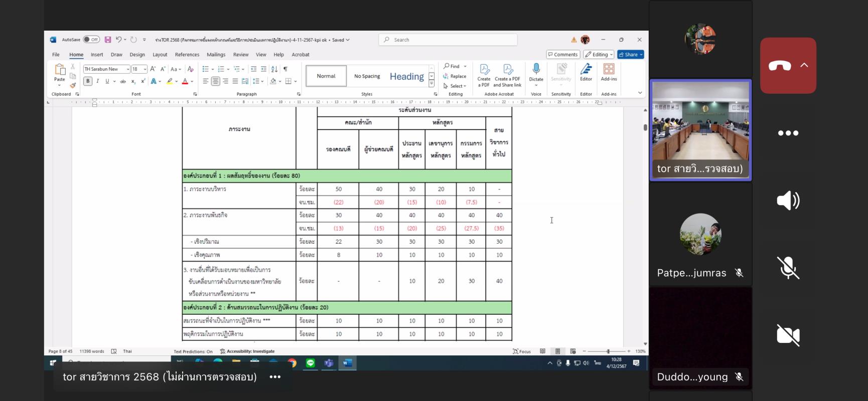Click the Save floppy disk icon
The height and width of the screenshot is (401, 868).
108,40
